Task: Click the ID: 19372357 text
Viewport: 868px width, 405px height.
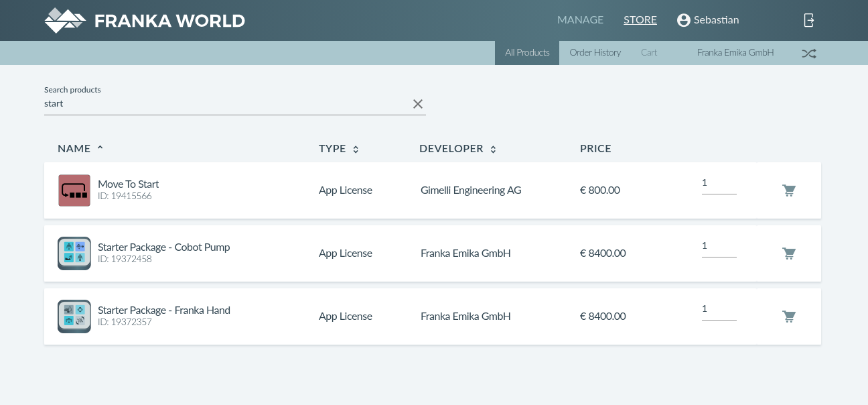Action: (125, 323)
